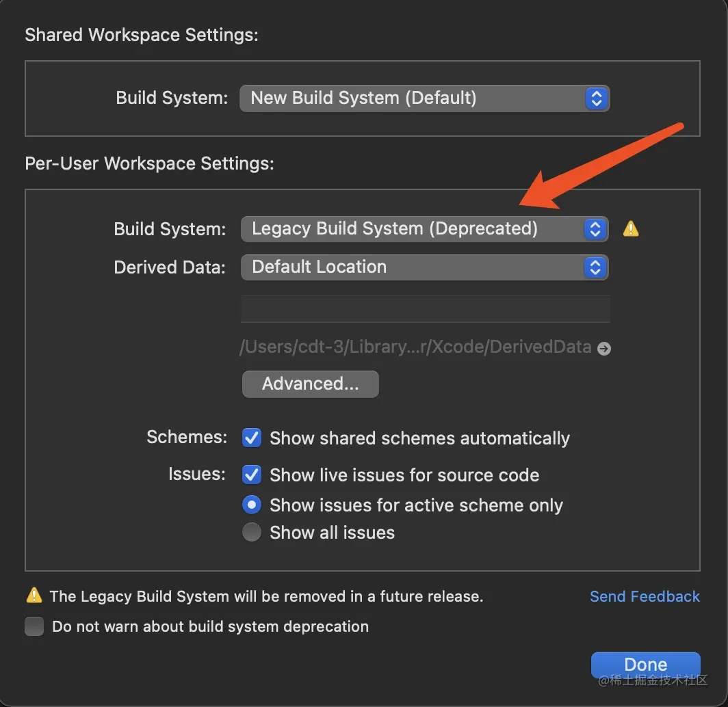The width and height of the screenshot is (728, 707).
Task: Select Show issues for active scheme only
Action: 252,505
